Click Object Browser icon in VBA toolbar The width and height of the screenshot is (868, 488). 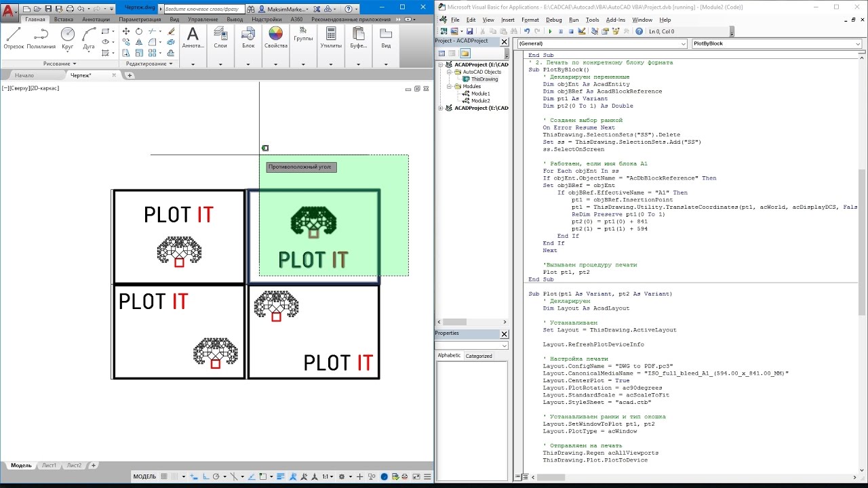[616, 31]
